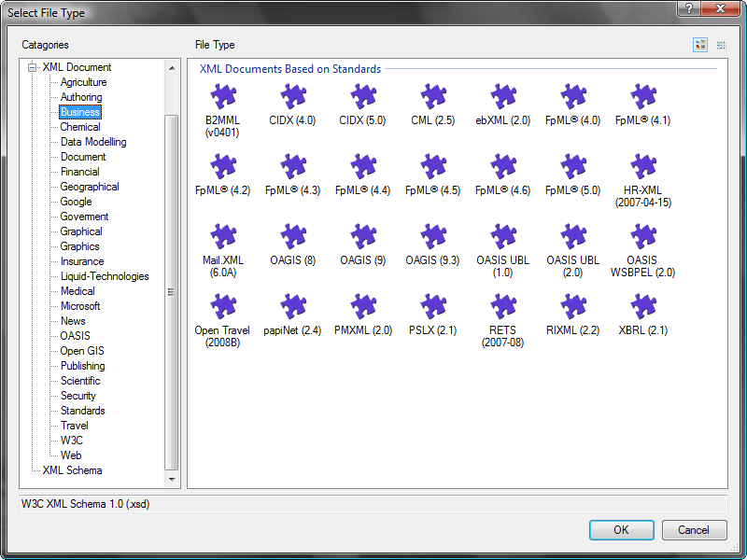
Task: Choose the FpML (4.1) icon
Action: tap(642, 97)
